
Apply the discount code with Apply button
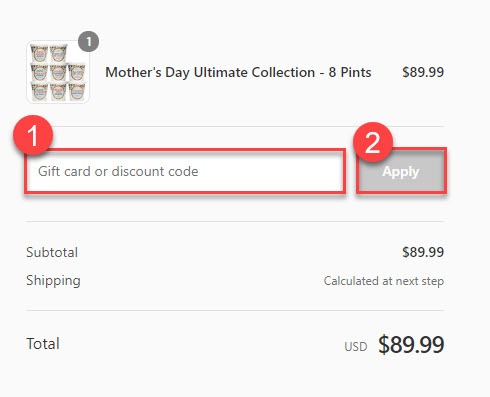(401, 171)
